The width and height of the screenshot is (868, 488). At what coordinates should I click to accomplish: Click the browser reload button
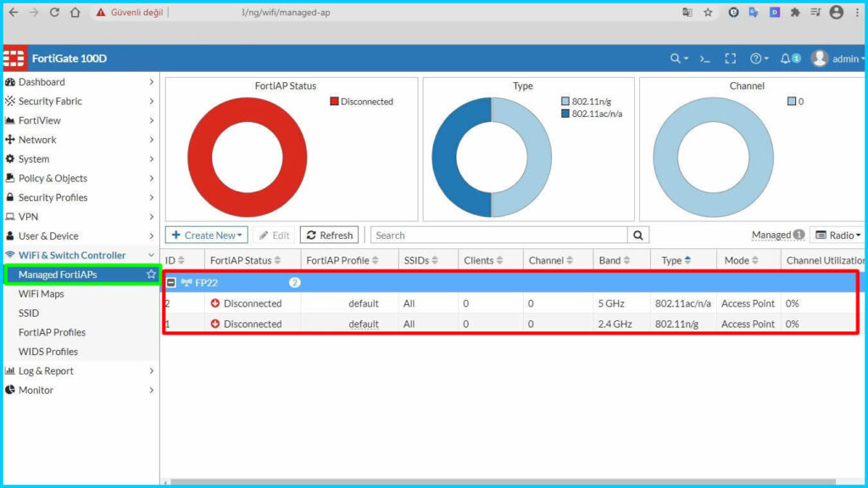pyautogui.click(x=54, y=12)
